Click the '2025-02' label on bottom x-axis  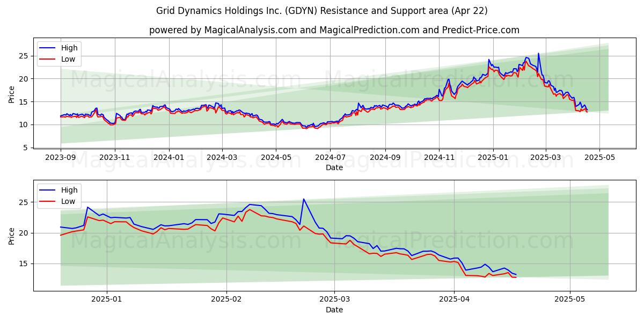pos(226,300)
